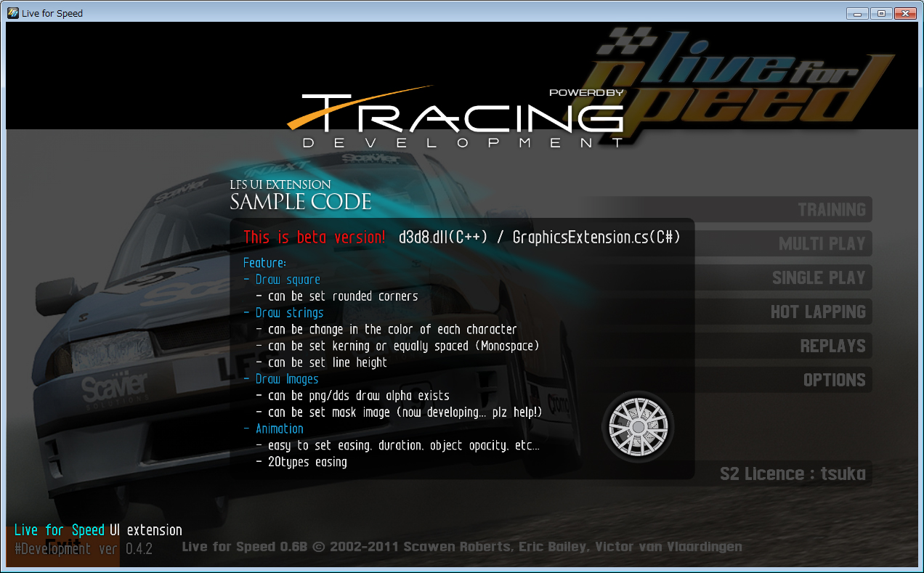Click the 'SAMPLE CODE' title
Image resolution: width=924 pixels, height=573 pixels.
click(301, 202)
